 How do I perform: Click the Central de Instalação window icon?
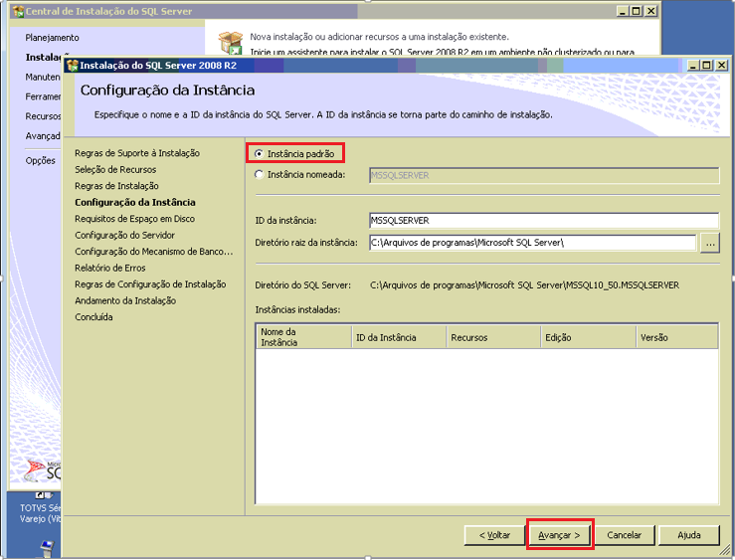click(x=19, y=11)
